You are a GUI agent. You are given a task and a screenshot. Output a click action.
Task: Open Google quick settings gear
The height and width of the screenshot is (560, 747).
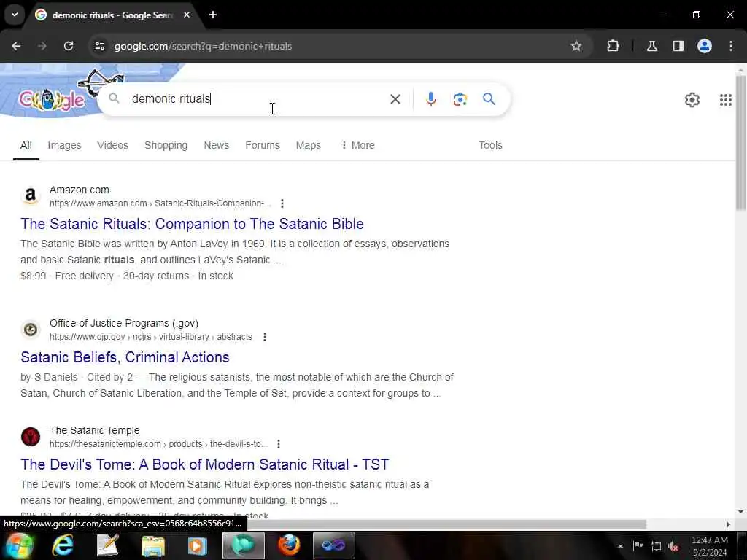pos(692,100)
